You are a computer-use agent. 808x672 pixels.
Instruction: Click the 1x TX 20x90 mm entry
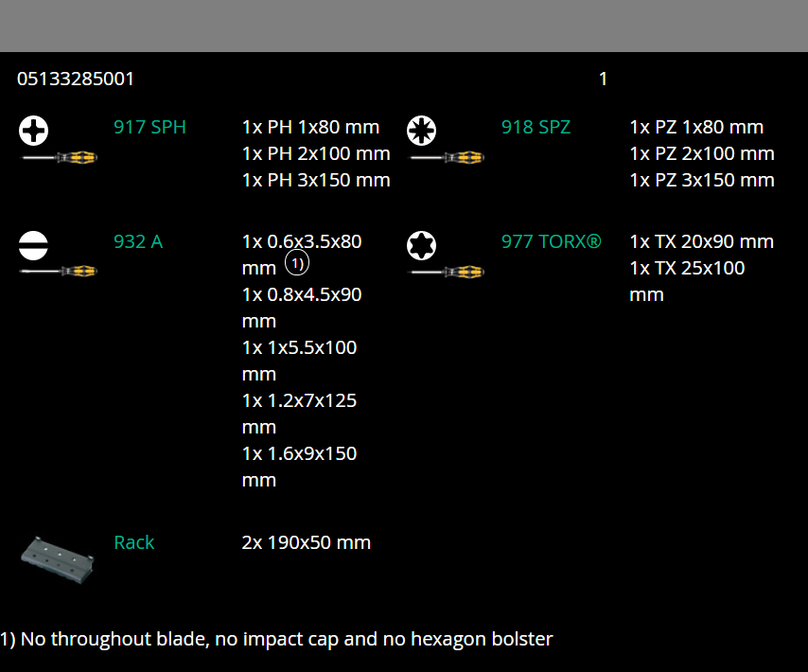click(701, 241)
